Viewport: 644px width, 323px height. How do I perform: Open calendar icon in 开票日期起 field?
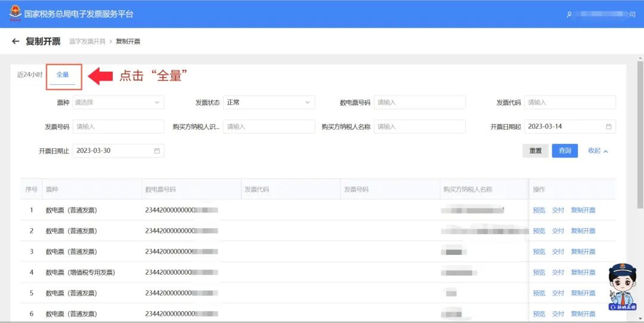coord(608,127)
